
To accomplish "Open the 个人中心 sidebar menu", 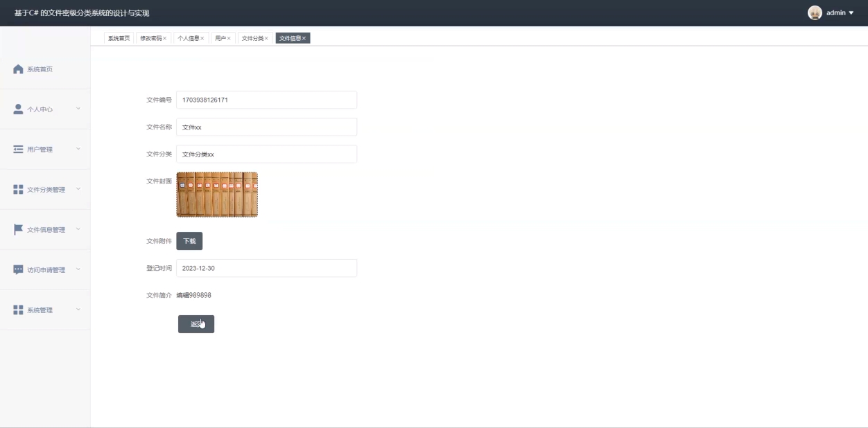I will 45,109.
